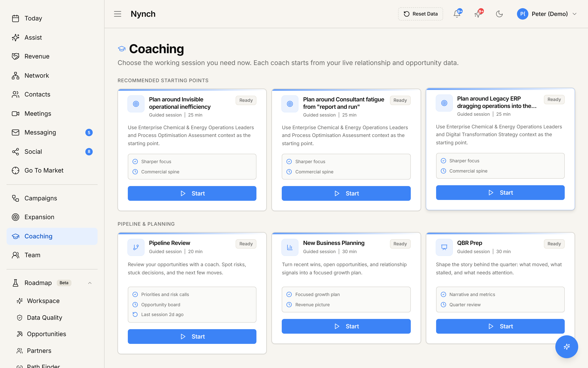This screenshot has width=588, height=368.
Task: Open Team in the sidebar
Action: coord(52,255)
